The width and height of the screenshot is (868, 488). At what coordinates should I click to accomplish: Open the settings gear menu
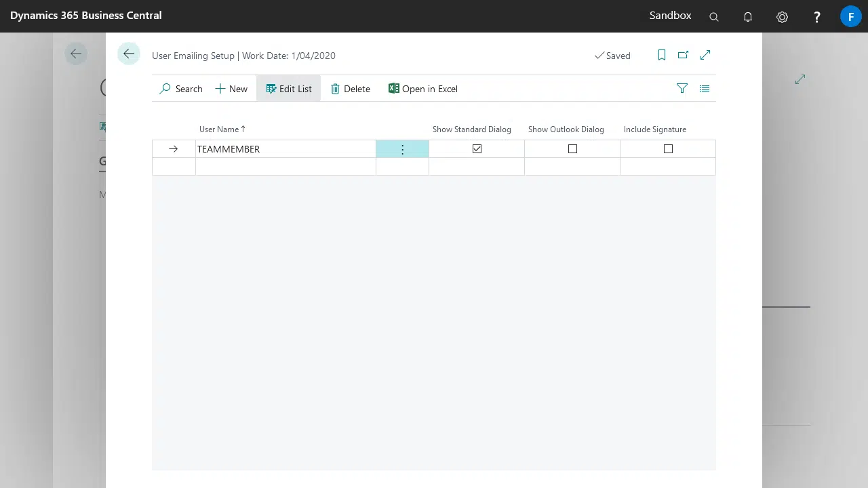[782, 17]
